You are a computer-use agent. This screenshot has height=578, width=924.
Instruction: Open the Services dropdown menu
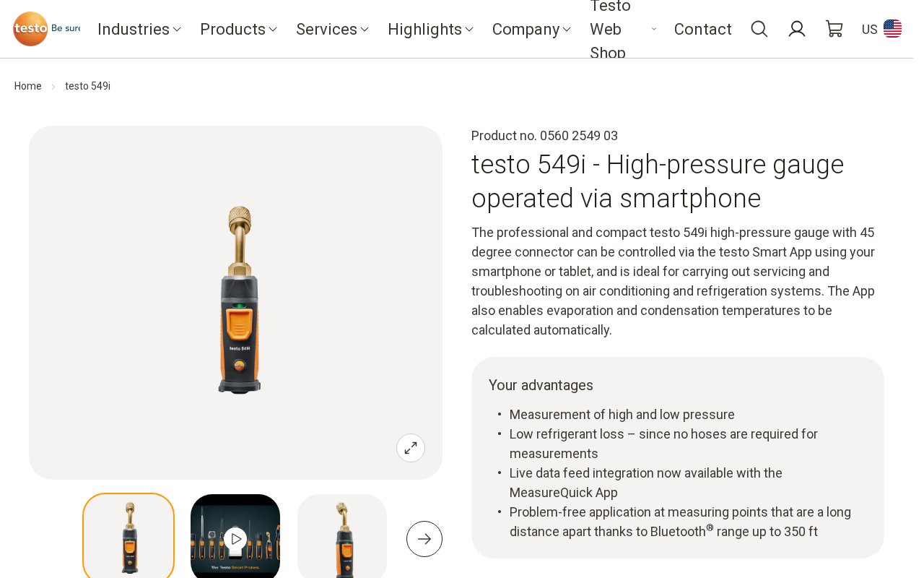point(333,30)
